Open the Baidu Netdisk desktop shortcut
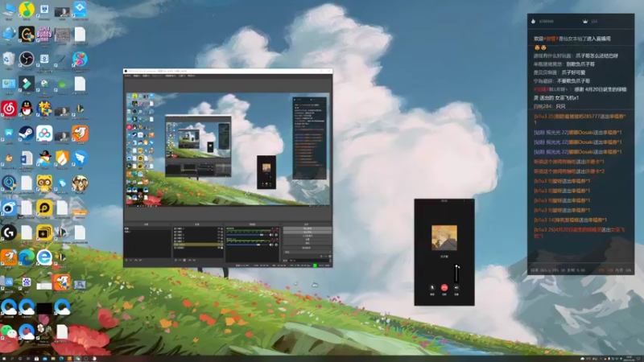 pyautogui.click(x=44, y=134)
